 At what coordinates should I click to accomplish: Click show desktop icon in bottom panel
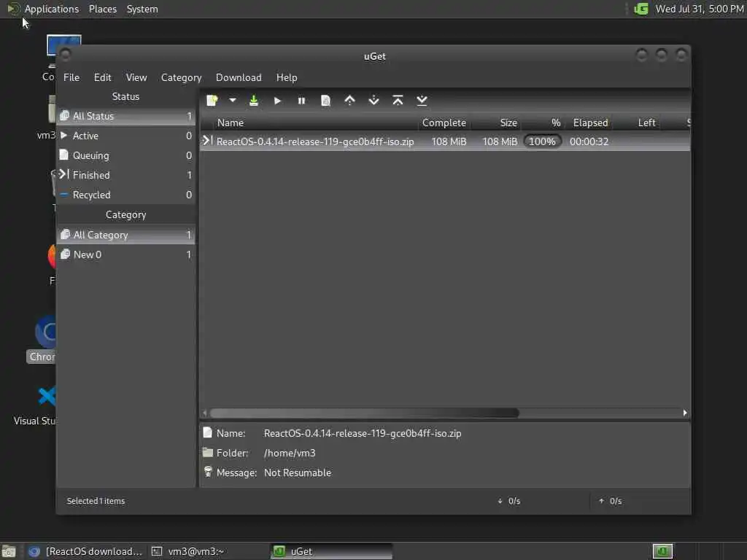point(9,552)
